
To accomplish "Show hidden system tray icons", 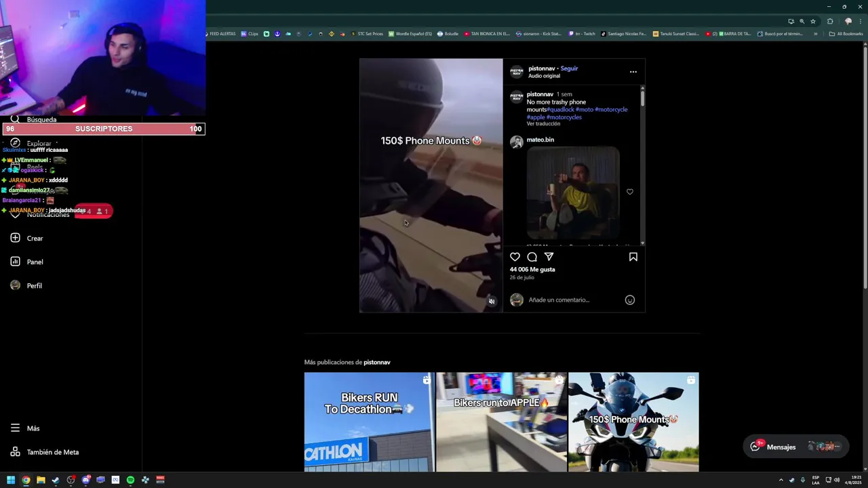I will tap(781, 480).
